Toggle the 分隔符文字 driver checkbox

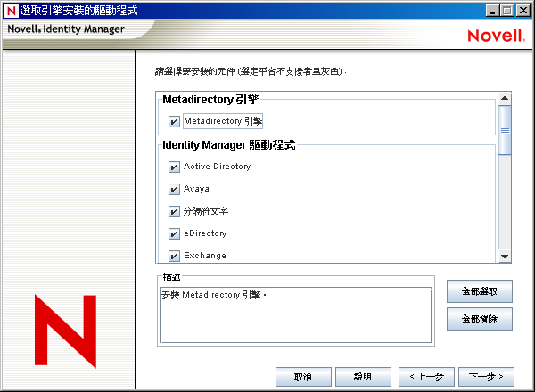174,211
